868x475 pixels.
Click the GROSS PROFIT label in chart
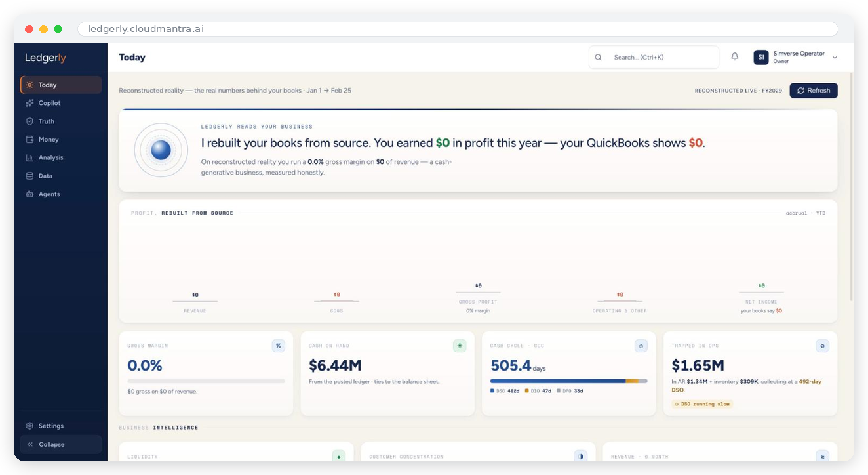click(x=478, y=302)
